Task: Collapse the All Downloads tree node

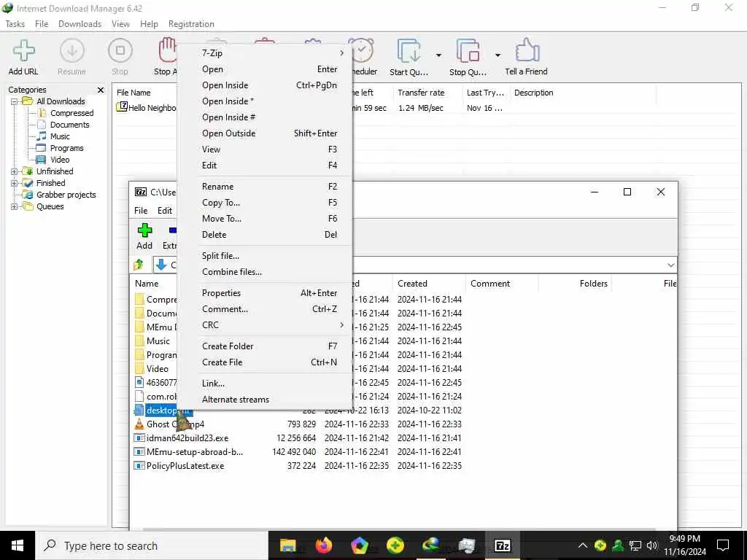Action: 15,101
